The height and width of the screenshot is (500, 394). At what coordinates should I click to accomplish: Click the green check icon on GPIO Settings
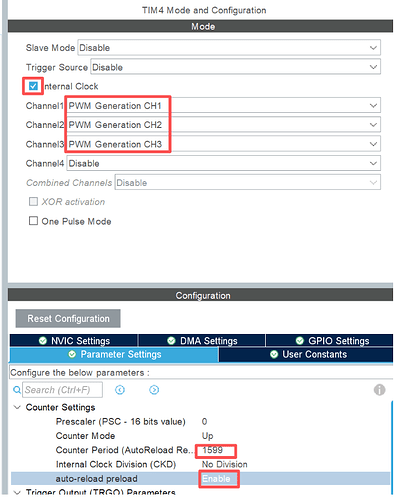click(300, 341)
